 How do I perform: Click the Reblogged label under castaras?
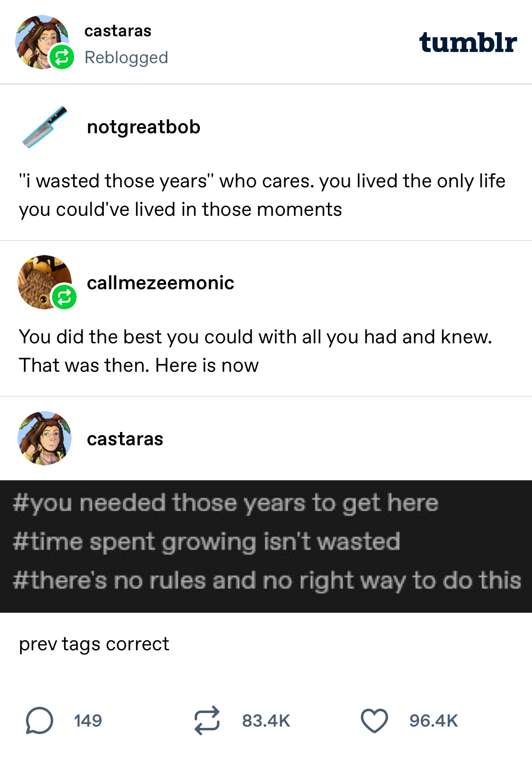126,57
